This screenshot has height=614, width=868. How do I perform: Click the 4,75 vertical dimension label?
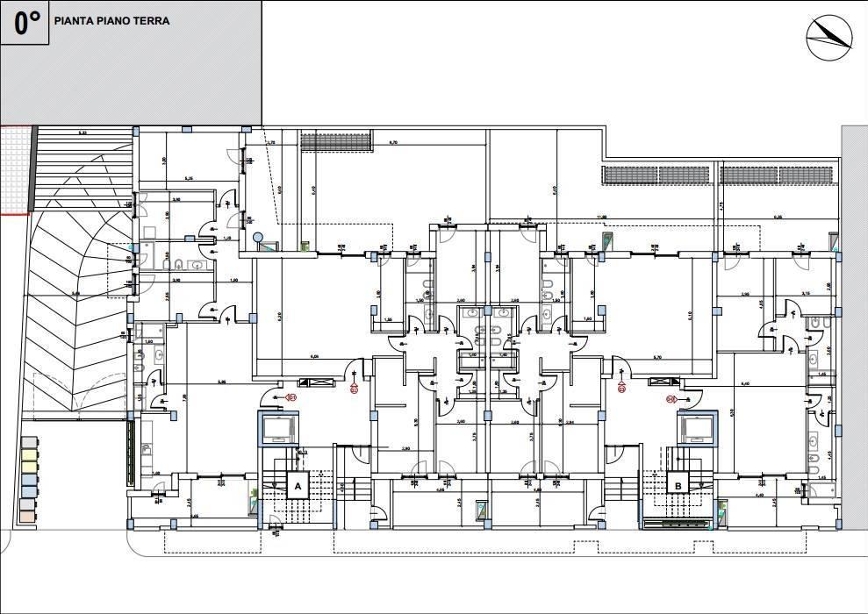click(x=721, y=206)
